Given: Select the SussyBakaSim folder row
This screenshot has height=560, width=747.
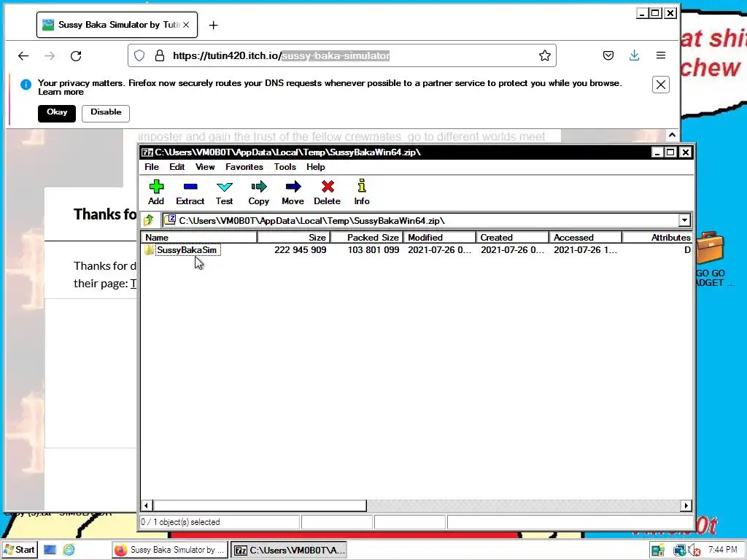Looking at the screenshot, I should pos(417,250).
